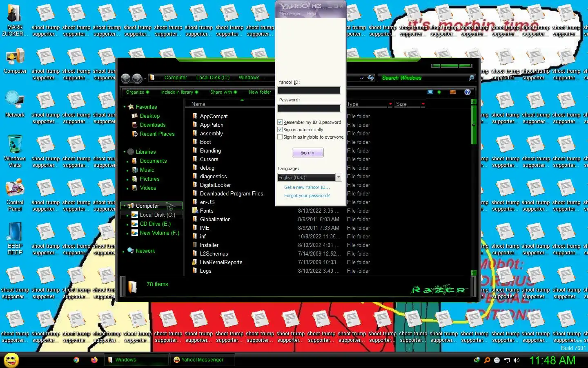The height and width of the screenshot is (368, 588).
Task: Select the LiveKernelReports folder row
Action: tap(221, 262)
